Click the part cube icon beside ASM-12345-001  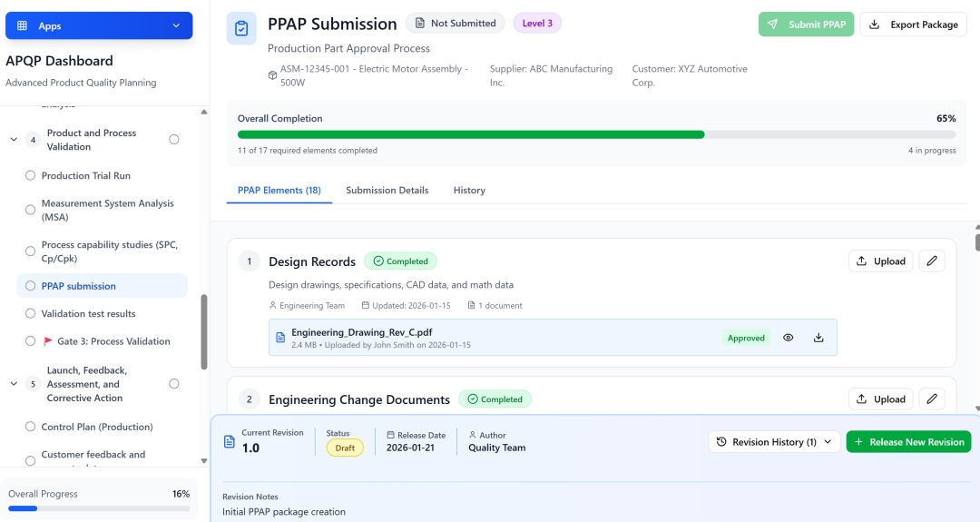[272, 75]
